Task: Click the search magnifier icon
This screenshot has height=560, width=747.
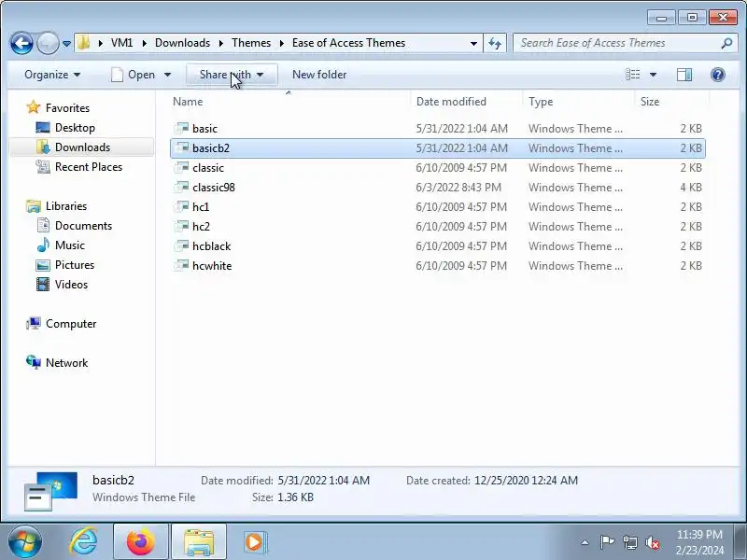Action: pyautogui.click(x=726, y=43)
